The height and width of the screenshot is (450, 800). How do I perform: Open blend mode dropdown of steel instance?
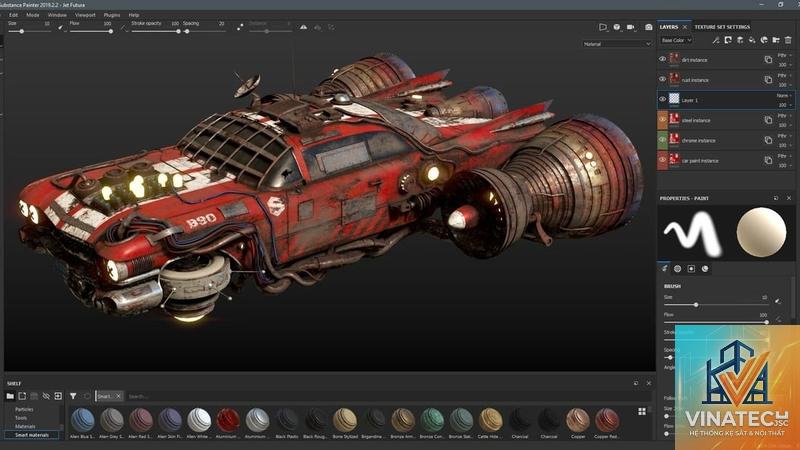tap(784, 116)
